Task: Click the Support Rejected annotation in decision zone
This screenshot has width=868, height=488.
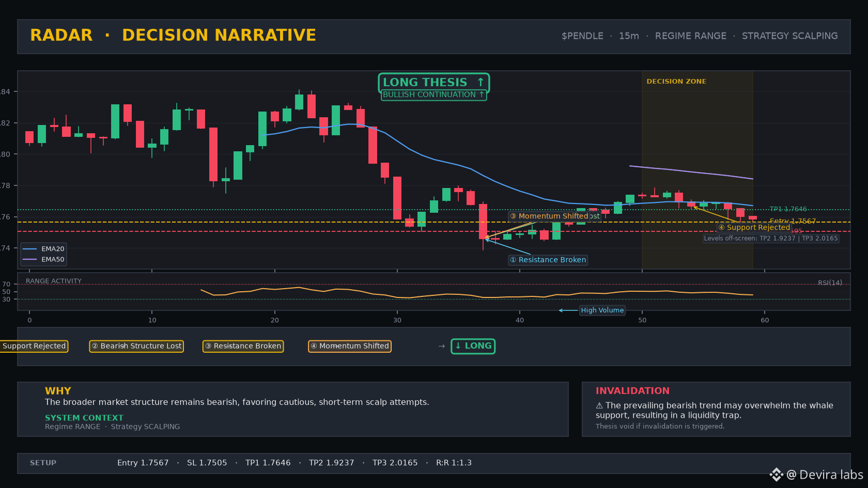Action: click(x=754, y=227)
